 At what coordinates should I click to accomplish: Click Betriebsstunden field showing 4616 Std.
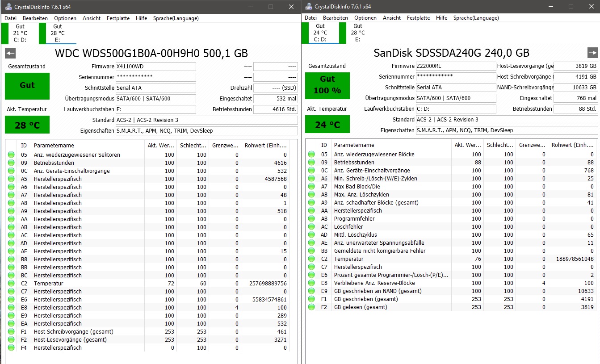[276, 109]
